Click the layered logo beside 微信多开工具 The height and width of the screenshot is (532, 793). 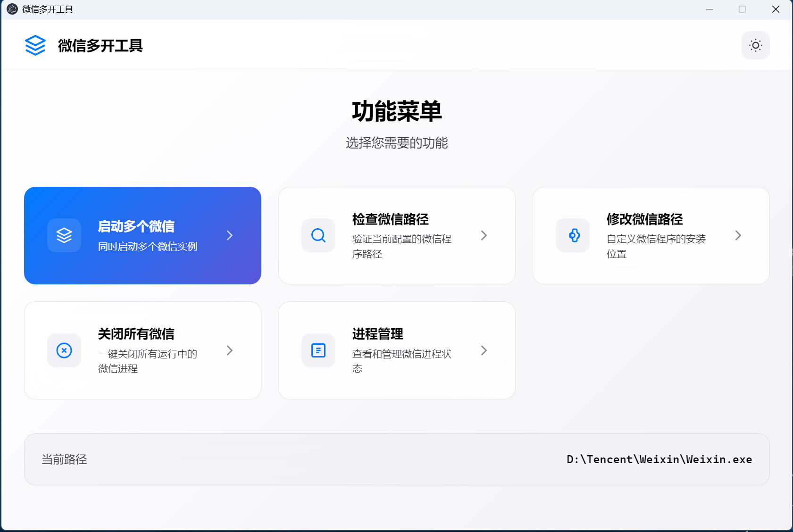tap(35, 45)
